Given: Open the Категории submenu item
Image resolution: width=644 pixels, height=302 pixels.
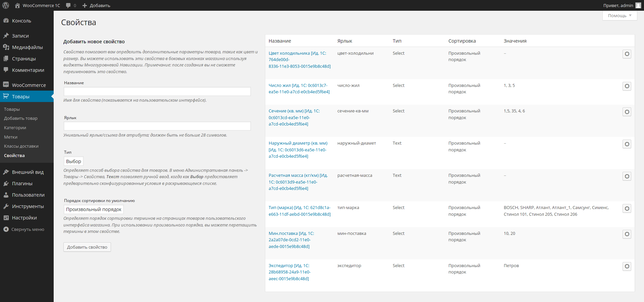Looking at the screenshot, I should [15, 128].
